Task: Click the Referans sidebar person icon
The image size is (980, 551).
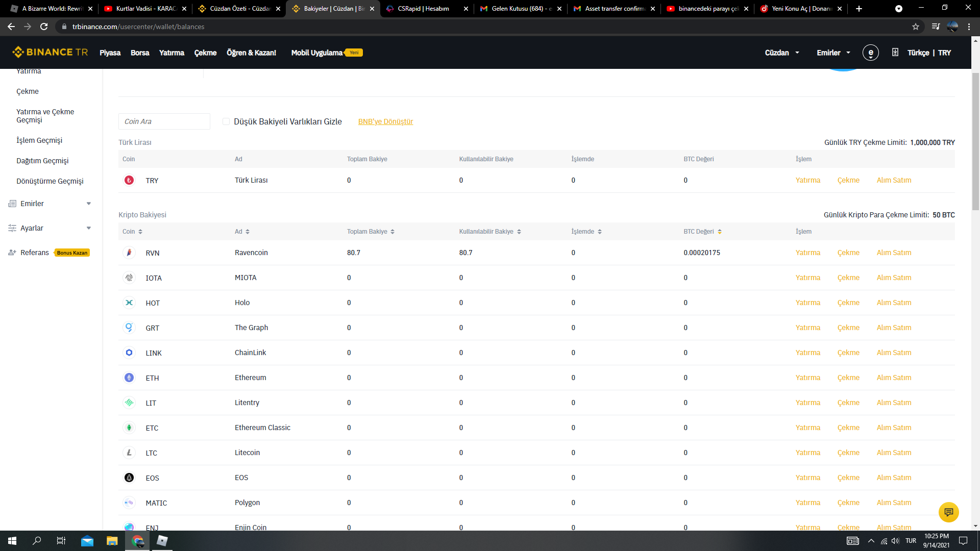Action: coord(12,253)
